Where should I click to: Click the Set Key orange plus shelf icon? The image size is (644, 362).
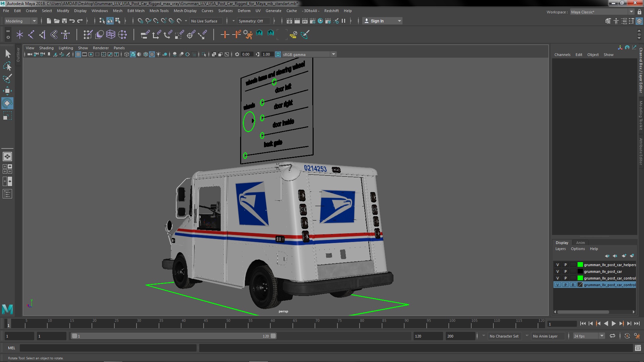tap(225, 35)
